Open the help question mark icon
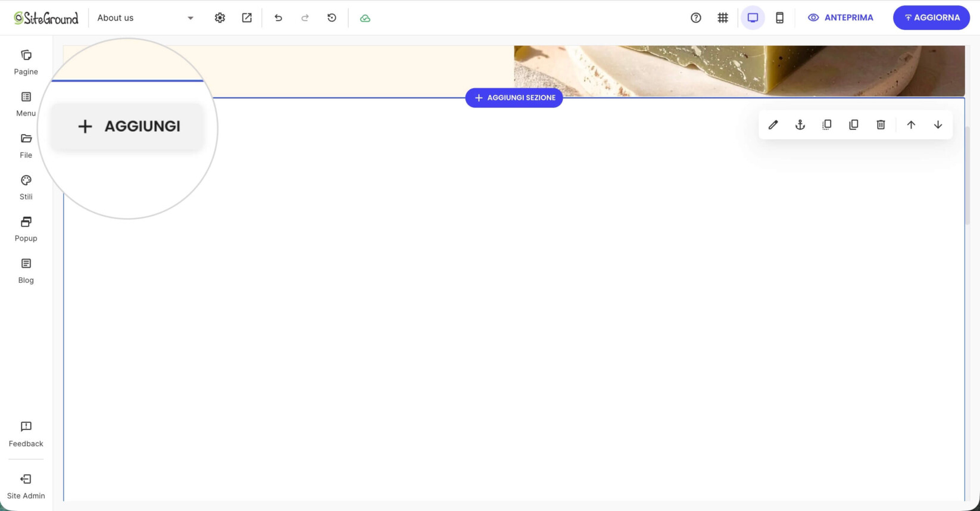 pos(696,18)
